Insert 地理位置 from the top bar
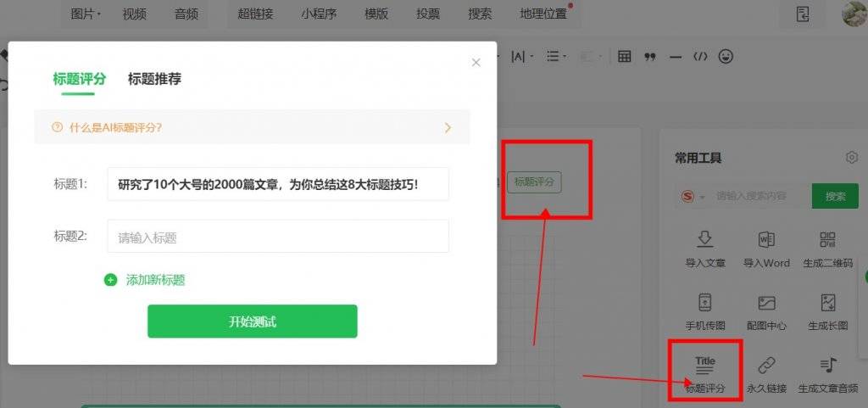 (x=543, y=14)
